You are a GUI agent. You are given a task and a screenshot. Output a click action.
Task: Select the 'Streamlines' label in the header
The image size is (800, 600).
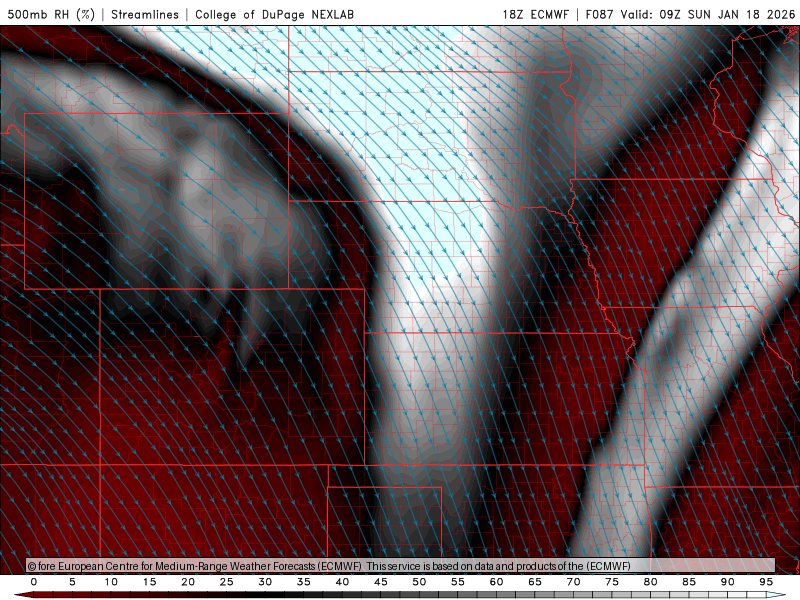145,14
